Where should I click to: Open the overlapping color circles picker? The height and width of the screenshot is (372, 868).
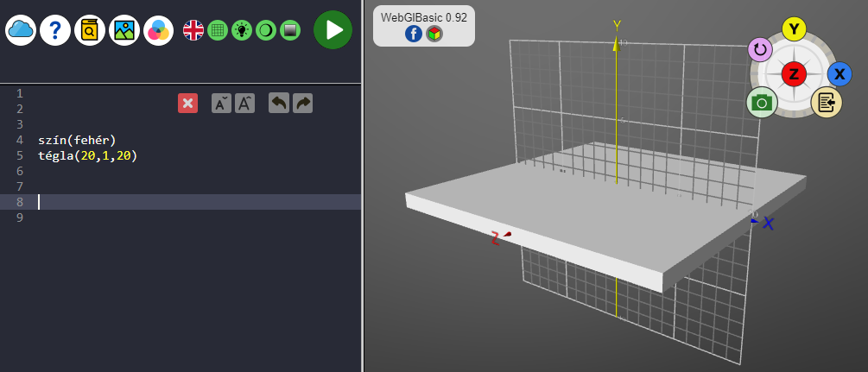159,30
